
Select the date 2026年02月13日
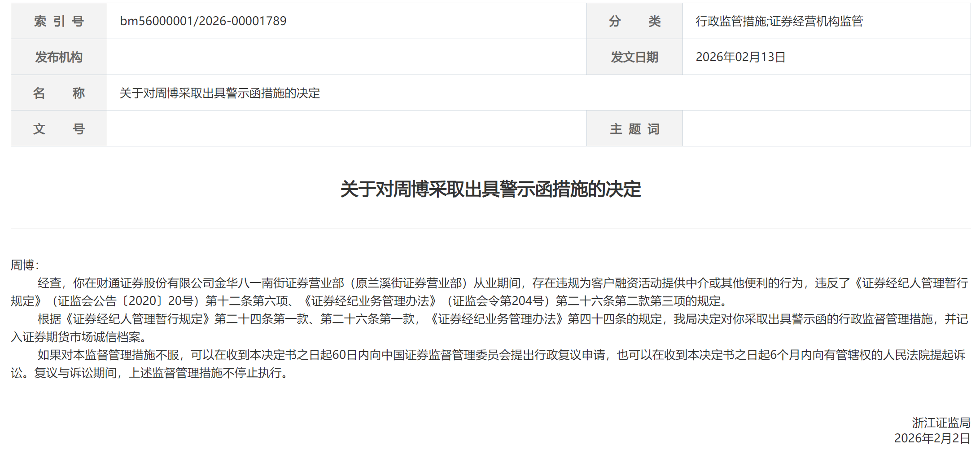tap(740, 57)
